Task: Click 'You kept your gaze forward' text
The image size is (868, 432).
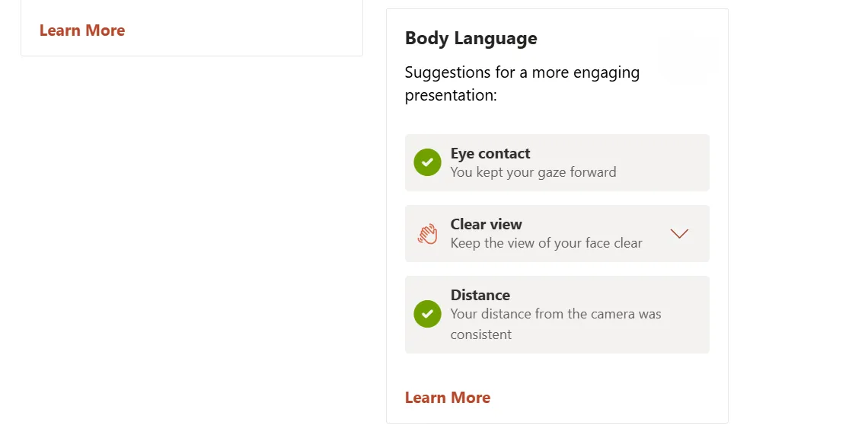Action: click(533, 172)
